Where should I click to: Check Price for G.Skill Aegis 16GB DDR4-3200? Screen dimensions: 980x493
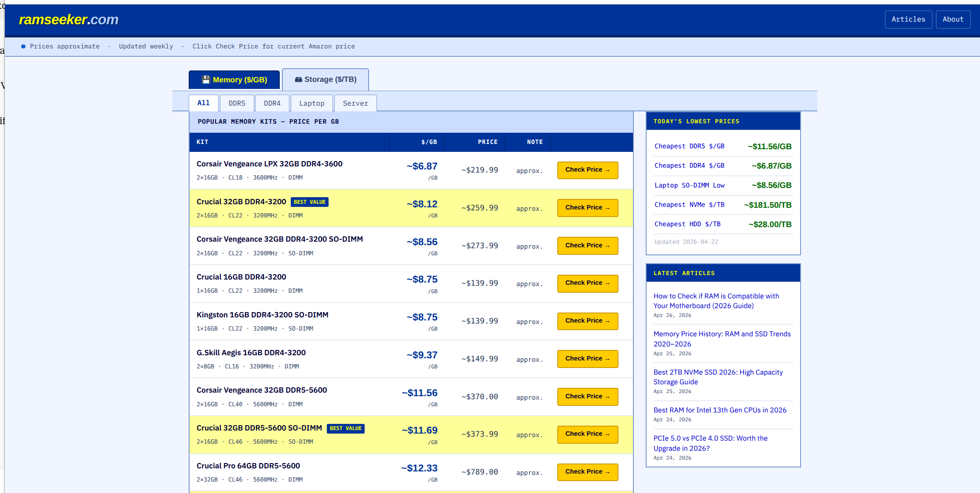[x=587, y=359]
